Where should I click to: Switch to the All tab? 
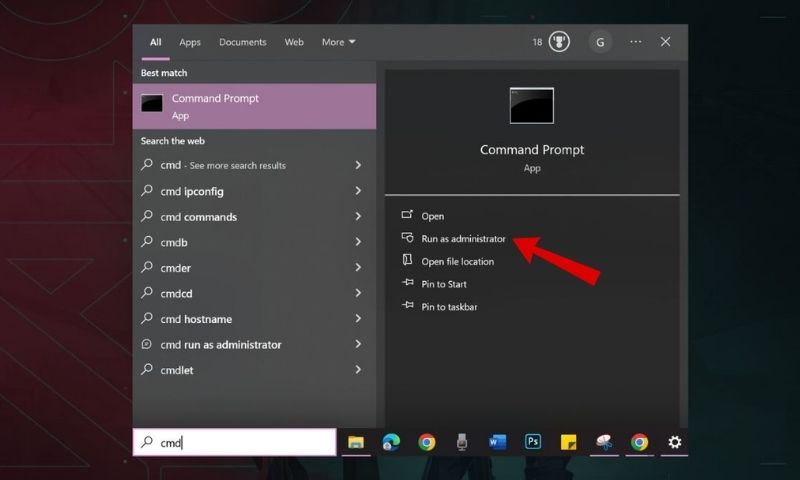point(156,42)
